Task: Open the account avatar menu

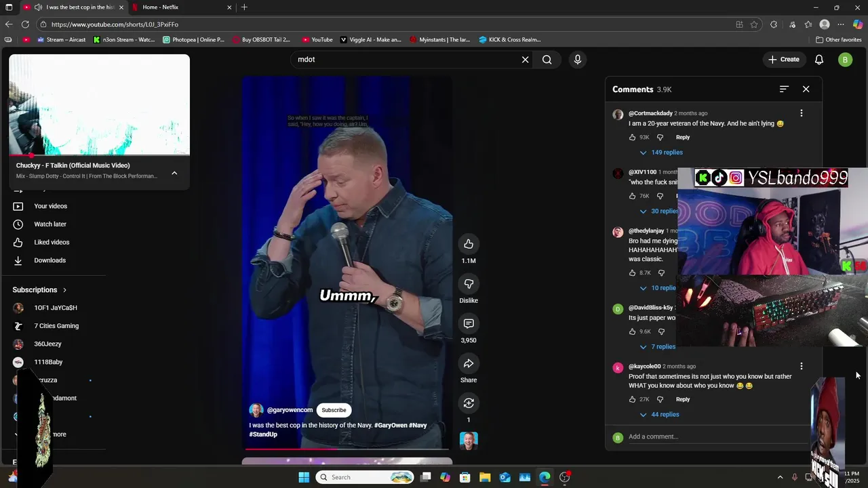Action: [x=845, y=60]
